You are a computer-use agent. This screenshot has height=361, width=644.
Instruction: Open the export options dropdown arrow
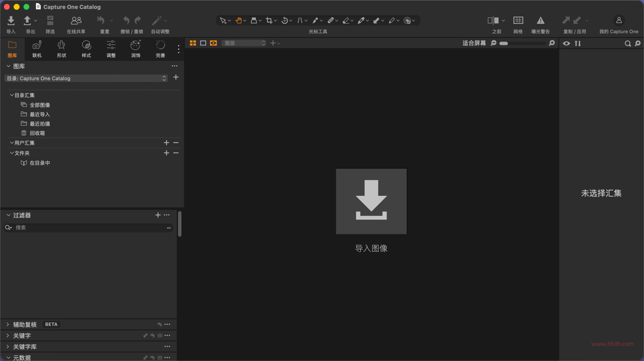point(35,20)
